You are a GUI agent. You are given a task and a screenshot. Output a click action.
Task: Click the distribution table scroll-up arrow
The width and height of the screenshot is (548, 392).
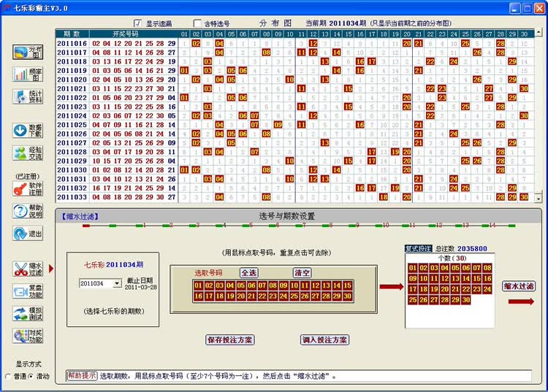coord(539,32)
